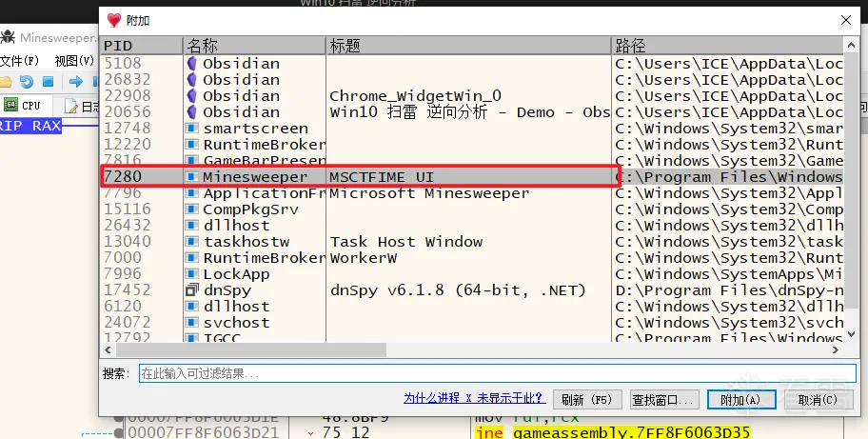Click the Obsidian icon in row PID 22908
868x439 pixels.
[x=191, y=95]
